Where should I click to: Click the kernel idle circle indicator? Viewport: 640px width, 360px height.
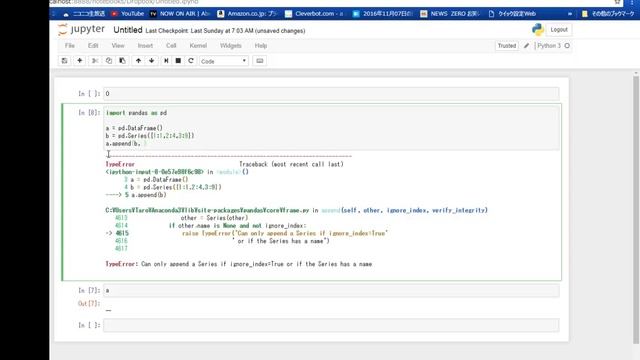coord(567,46)
